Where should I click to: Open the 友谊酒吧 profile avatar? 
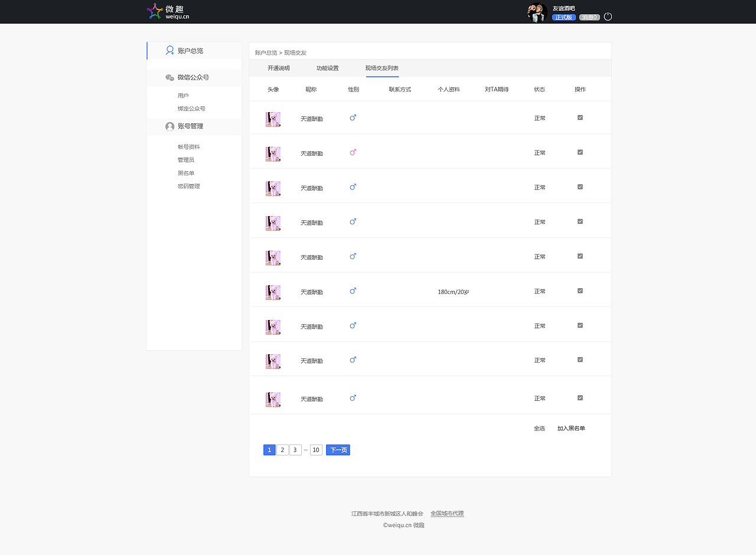coord(537,12)
